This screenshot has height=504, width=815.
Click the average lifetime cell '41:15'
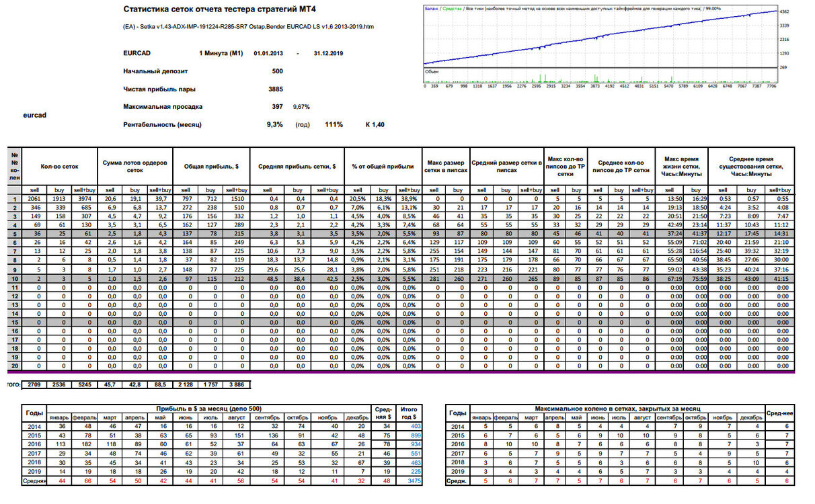click(x=780, y=278)
